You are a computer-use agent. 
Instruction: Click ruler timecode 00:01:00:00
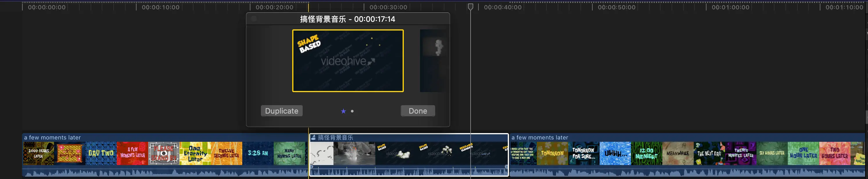(x=730, y=7)
